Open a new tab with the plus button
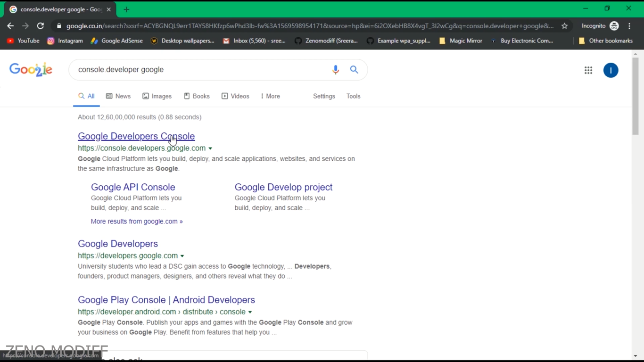The image size is (644, 362). [126, 9]
